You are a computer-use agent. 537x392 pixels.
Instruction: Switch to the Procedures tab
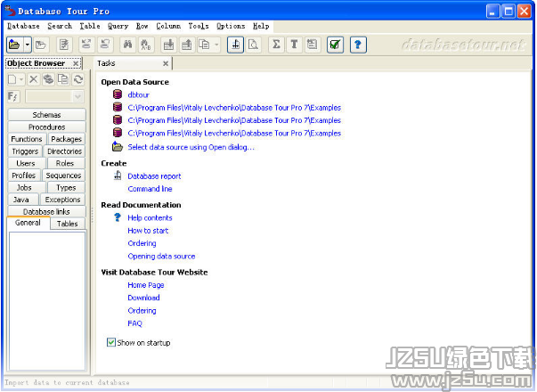click(x=46, y=127)
